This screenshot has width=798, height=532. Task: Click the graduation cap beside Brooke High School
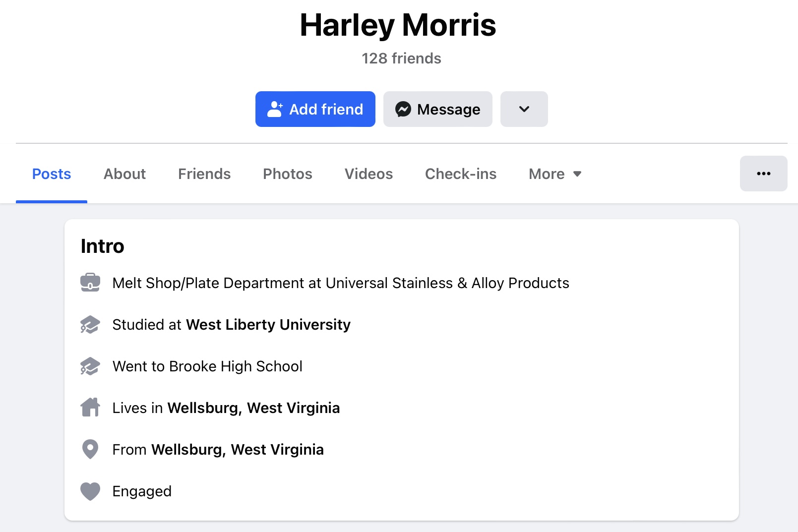coord(90,366)
